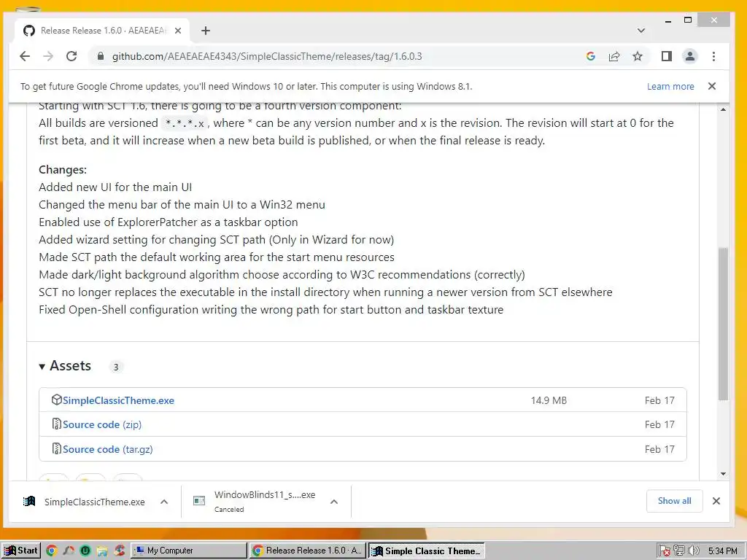The image size is (747, 560).
Task: Click the volume tray icon
Action: point(694,551)
